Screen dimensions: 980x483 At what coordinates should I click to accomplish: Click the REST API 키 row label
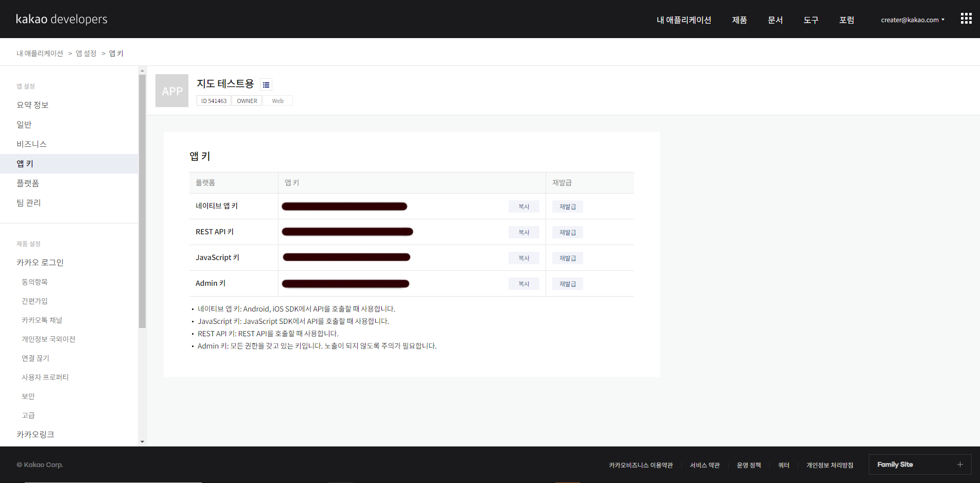click(x=215, y=232)
